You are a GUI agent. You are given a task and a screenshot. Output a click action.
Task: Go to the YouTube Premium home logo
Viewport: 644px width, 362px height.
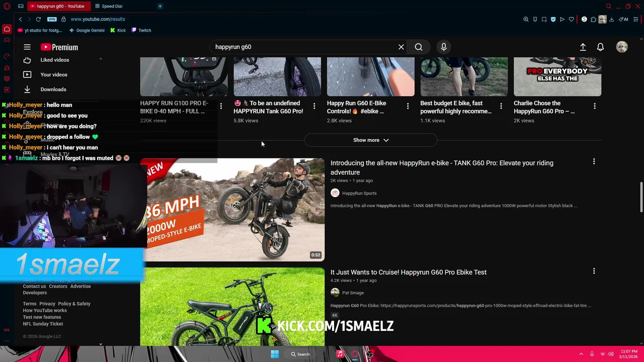pos(59,47)
